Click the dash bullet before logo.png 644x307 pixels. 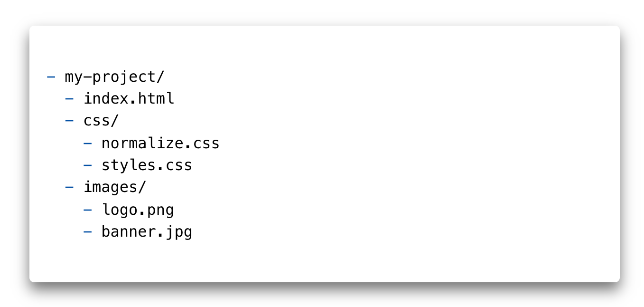click(x=88, y=210)
